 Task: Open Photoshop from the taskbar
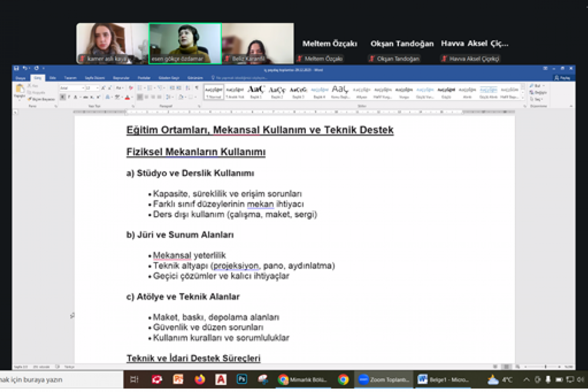tap(242, 379)
